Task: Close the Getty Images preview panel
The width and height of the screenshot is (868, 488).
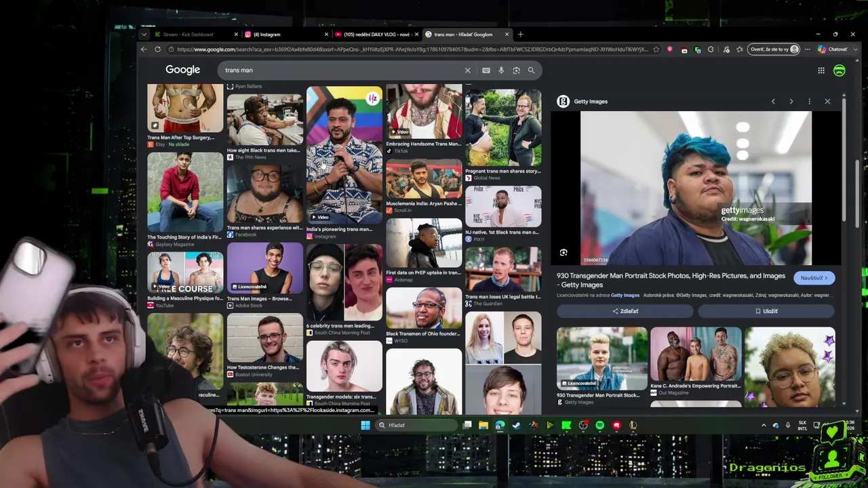Action: coord(827,102)
